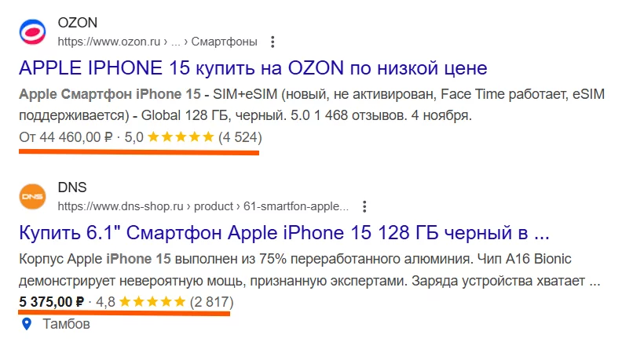Click the DNS star rating icons

[x=153, y=302]
